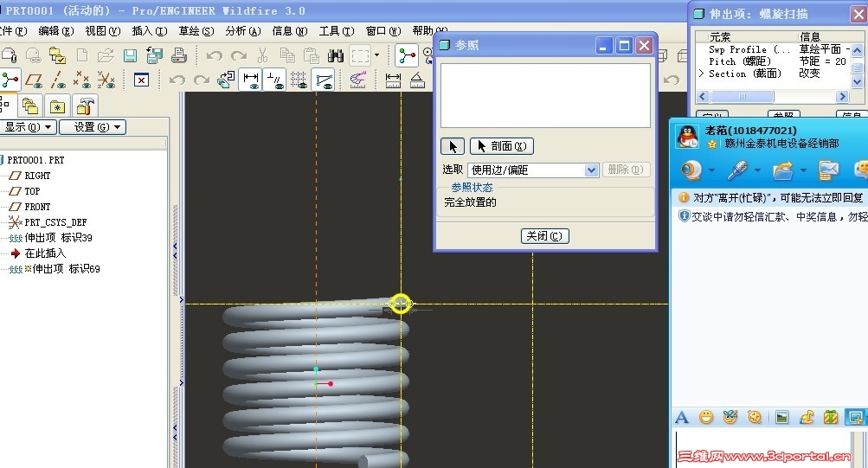Open the 编辑(E) menu
The image size is (868, 468).
point(55,31)
